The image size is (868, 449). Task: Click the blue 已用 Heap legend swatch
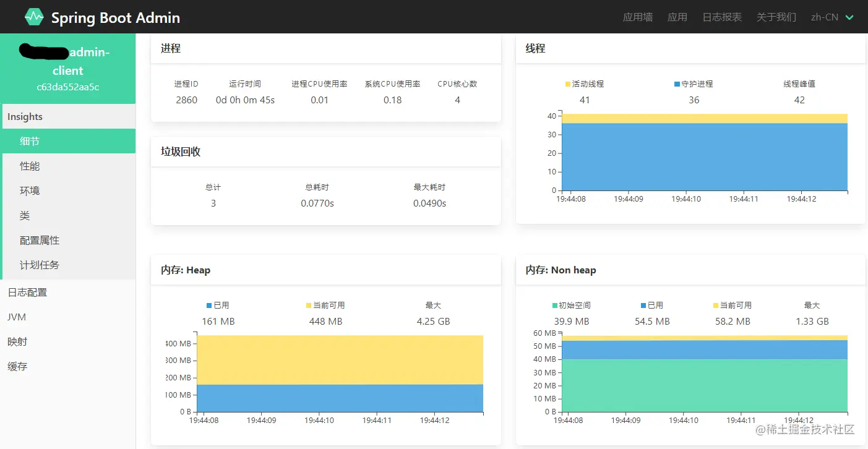pos(210,306)
